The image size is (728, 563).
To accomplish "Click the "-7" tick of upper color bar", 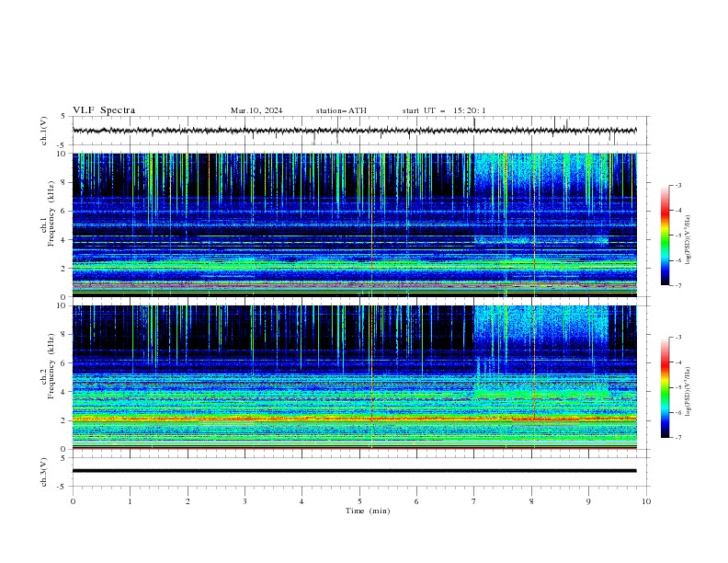I will pyautogui.click(x=677, y=285).
